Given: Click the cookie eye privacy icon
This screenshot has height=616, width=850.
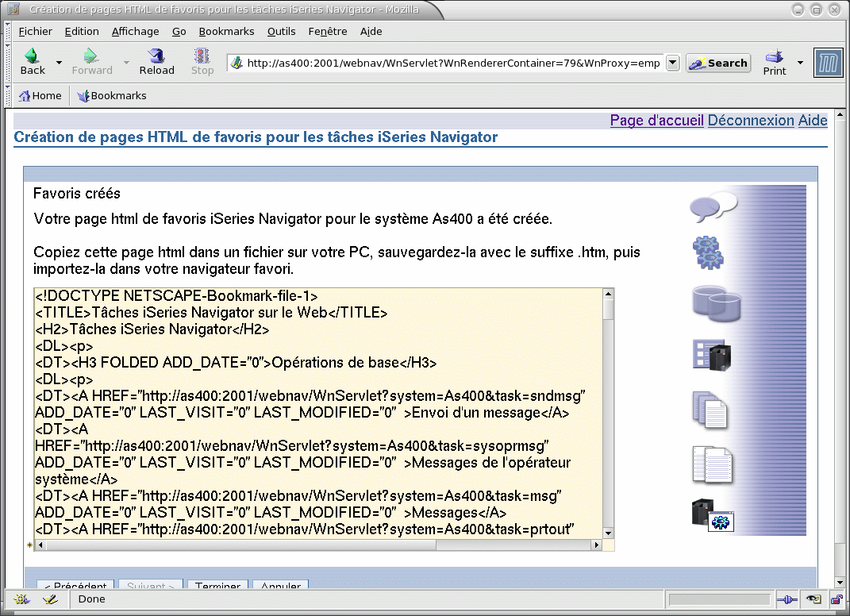Looking at the screenshot, I should [x=813, y=599].
